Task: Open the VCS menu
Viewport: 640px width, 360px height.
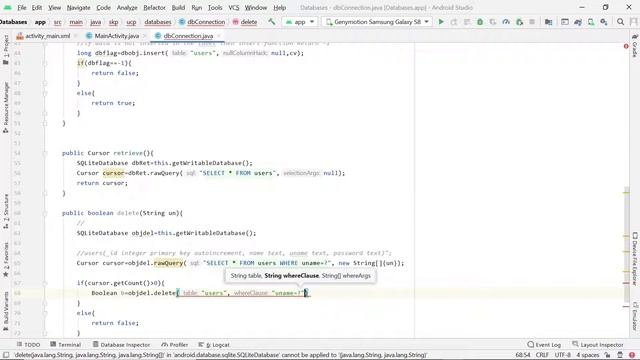Action: tap(233, 7)
